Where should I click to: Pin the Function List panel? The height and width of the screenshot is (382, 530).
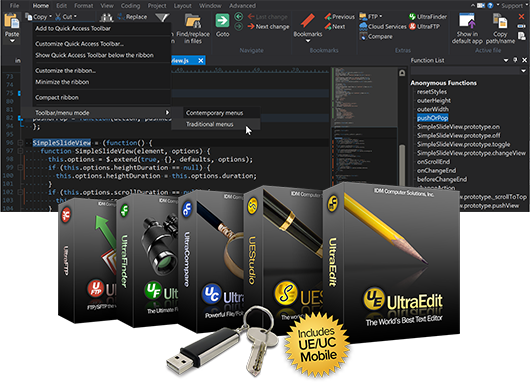pos(515,60)
